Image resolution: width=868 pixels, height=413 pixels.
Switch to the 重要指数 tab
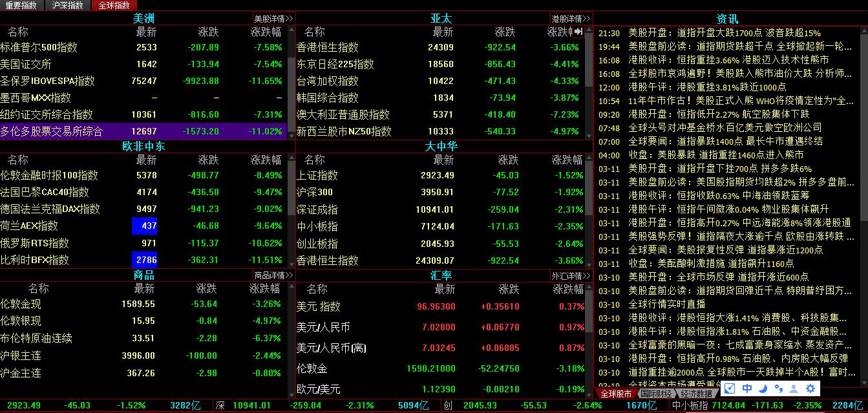22,5
